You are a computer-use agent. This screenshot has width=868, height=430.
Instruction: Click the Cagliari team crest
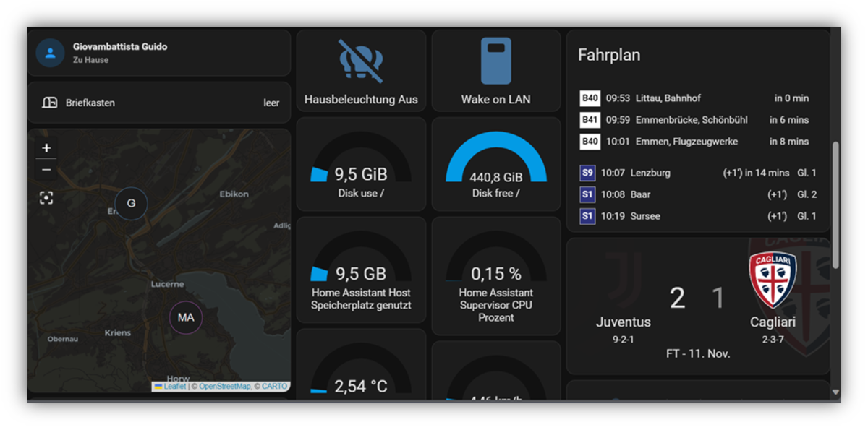point(773,280)
